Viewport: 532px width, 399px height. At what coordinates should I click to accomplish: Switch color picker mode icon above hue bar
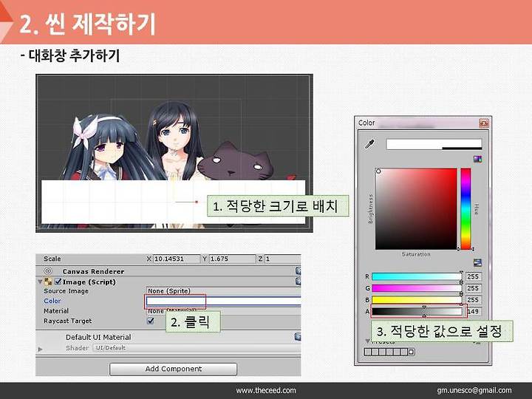point(478,159)
